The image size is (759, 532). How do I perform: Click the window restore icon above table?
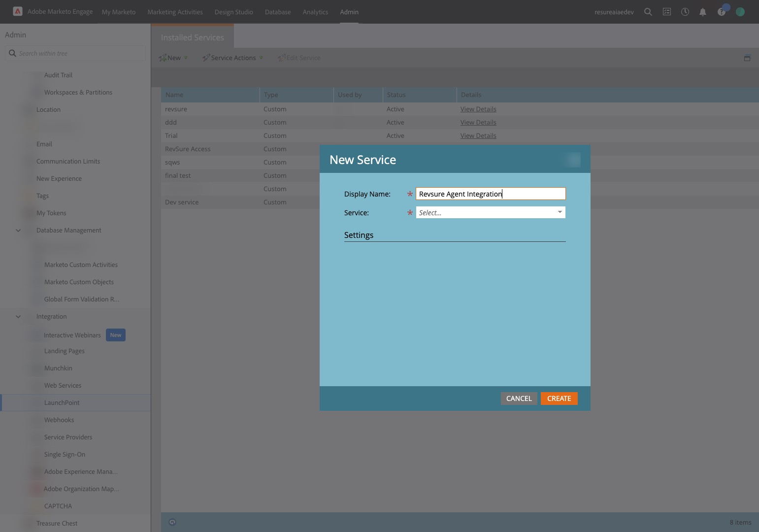click(747, 58)
